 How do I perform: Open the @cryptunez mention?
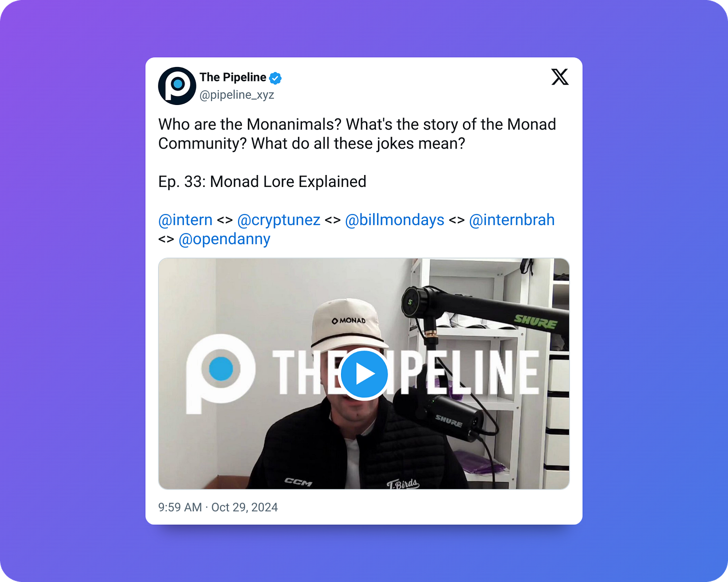[x=279, y=220]
